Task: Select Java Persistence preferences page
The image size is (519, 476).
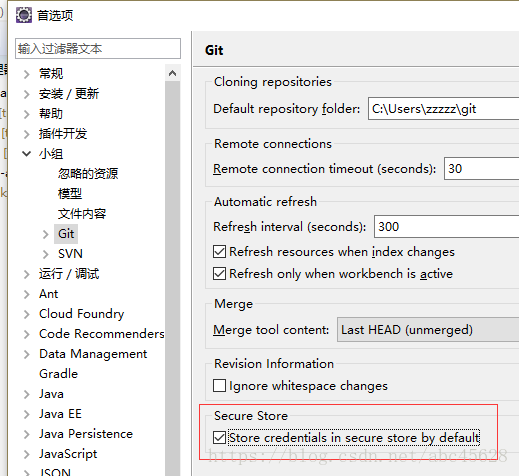Action: pos(86,434)
